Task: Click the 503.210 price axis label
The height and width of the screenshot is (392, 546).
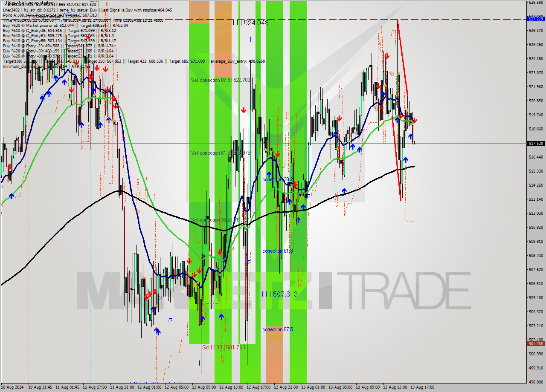Action: click(x=536, y=326)
